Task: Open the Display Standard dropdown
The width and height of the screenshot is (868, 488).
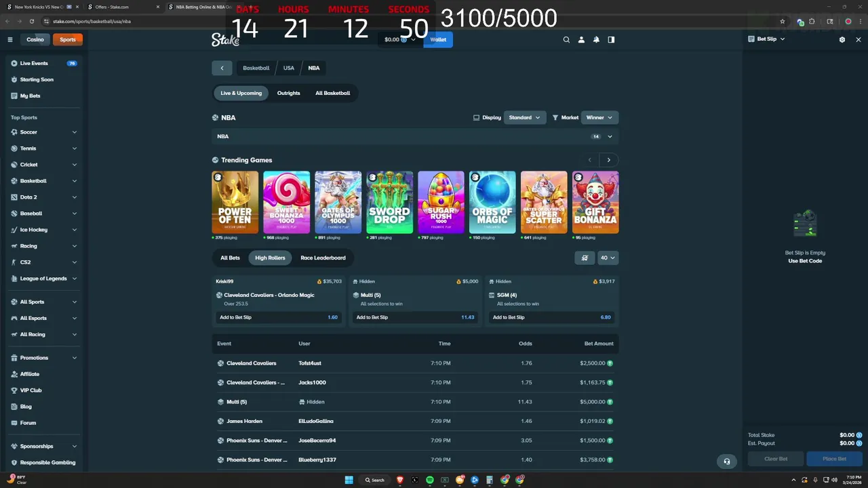Action: tap(525, 117)
